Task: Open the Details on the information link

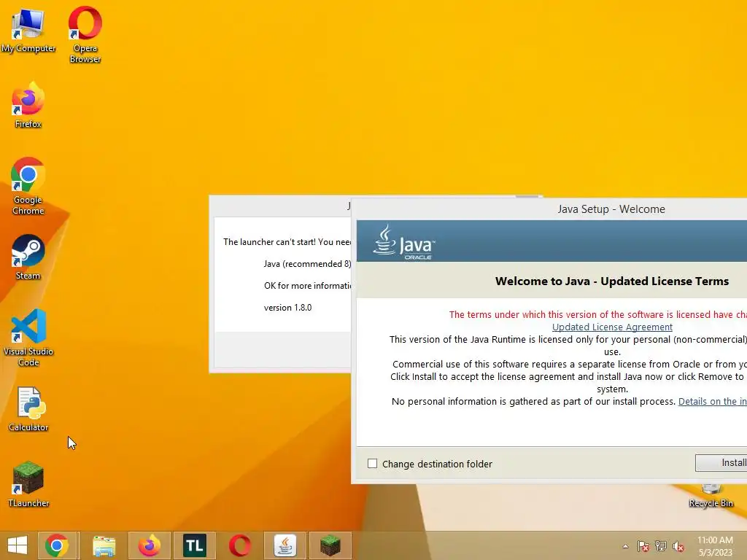Action: [x=713, y=402]
